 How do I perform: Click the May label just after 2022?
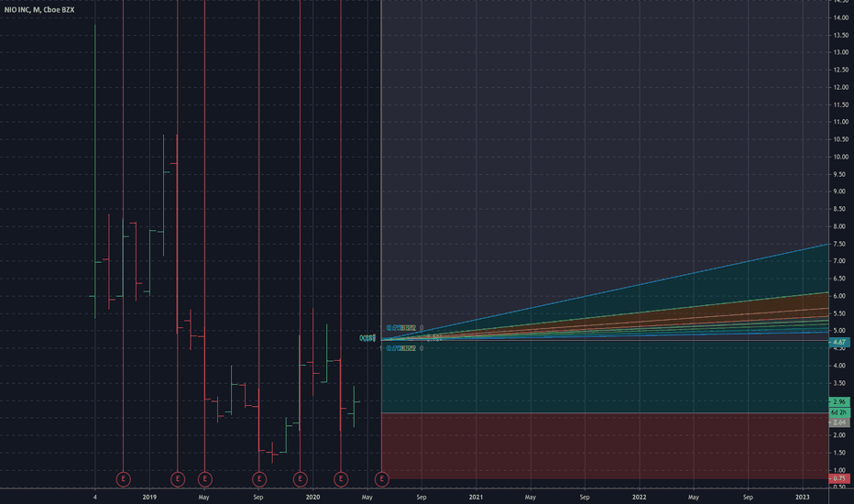click(x=694, y=497)
